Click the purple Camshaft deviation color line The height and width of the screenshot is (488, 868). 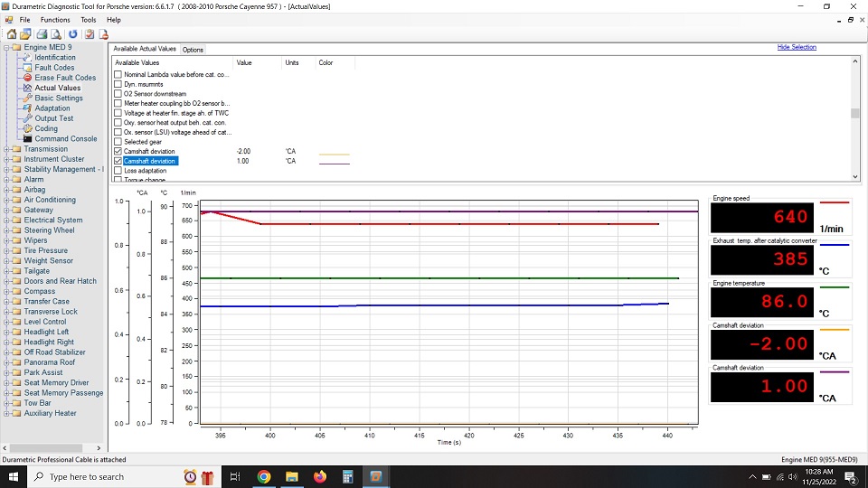click(334, 164)
